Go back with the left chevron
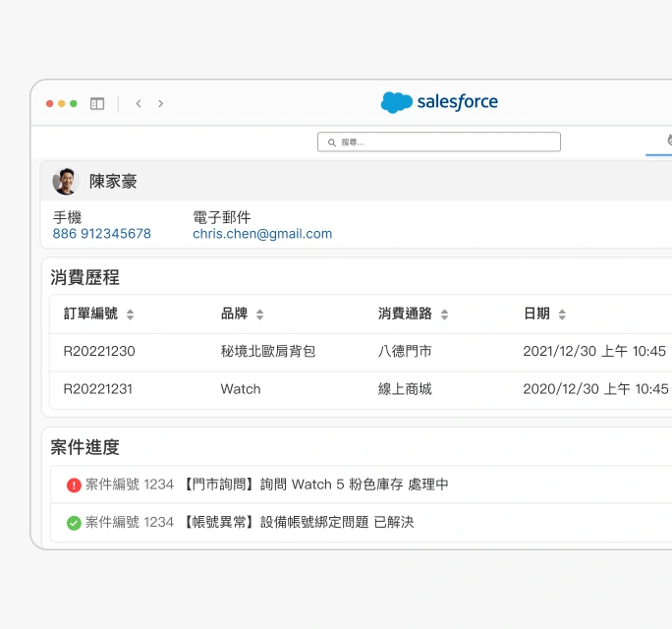The width and height of the screenshot is (672, 629). pyautogui.click(x=139, y=103)
